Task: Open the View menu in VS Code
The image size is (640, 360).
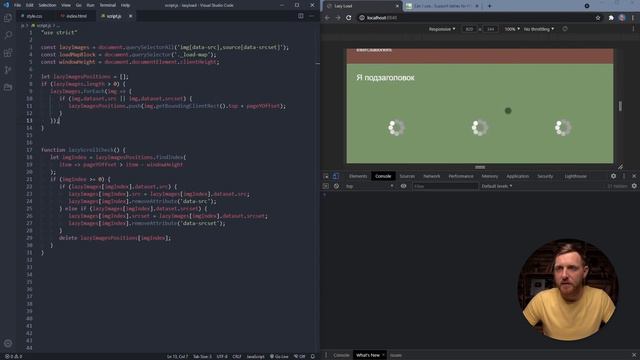Action: [66, 5]
